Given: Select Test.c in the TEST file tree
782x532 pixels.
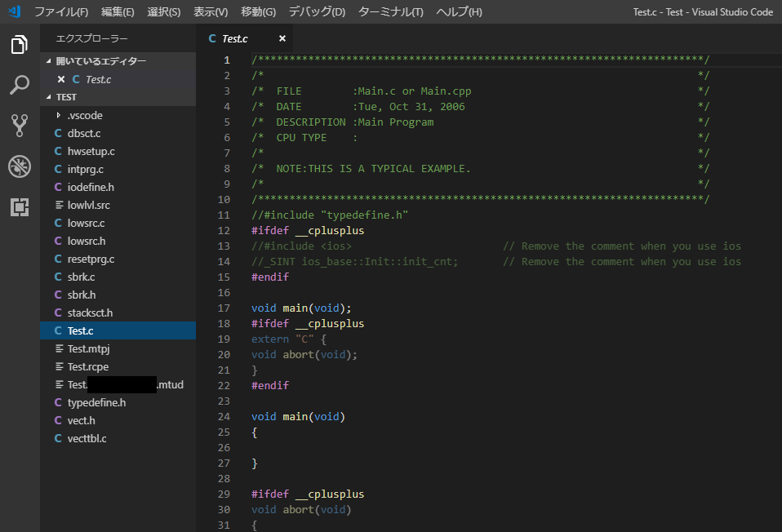Looking at the screenshot, I should (x=118, y=330).
